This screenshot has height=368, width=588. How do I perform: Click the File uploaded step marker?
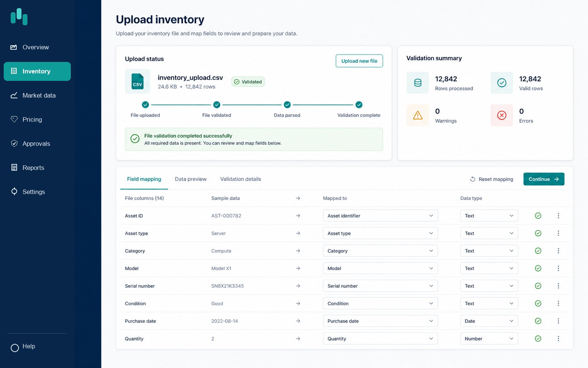click(145, 105)
